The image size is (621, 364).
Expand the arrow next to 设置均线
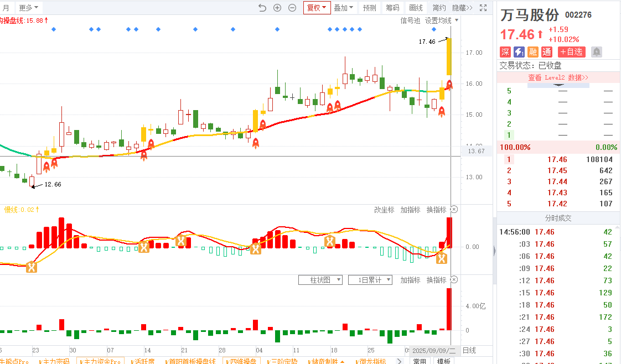pyautogui.click(x=457, y=20)
